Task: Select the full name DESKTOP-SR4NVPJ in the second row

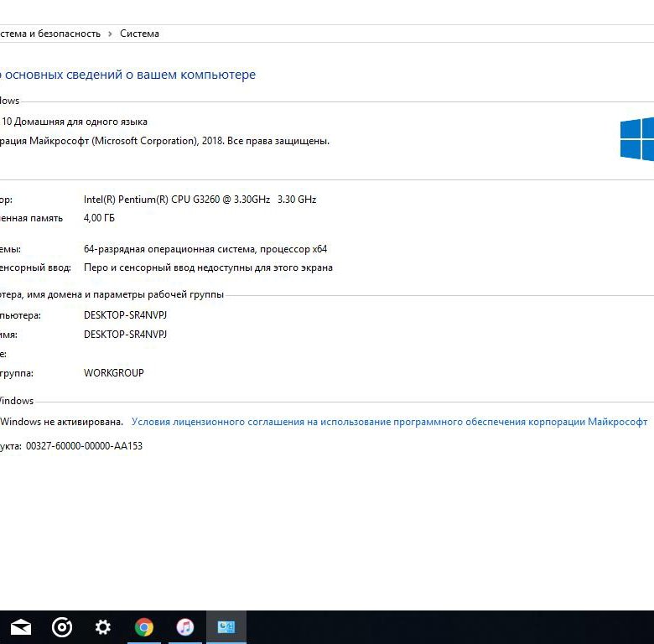Action: [125, 334]
